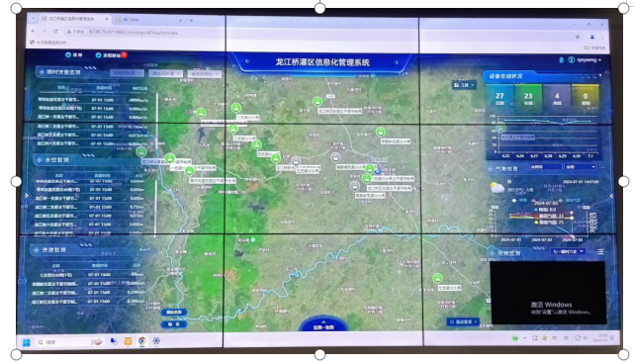This screenshot has height=364, width=634.
Task: Click the green station marker left of video panel
Action: 437,278
